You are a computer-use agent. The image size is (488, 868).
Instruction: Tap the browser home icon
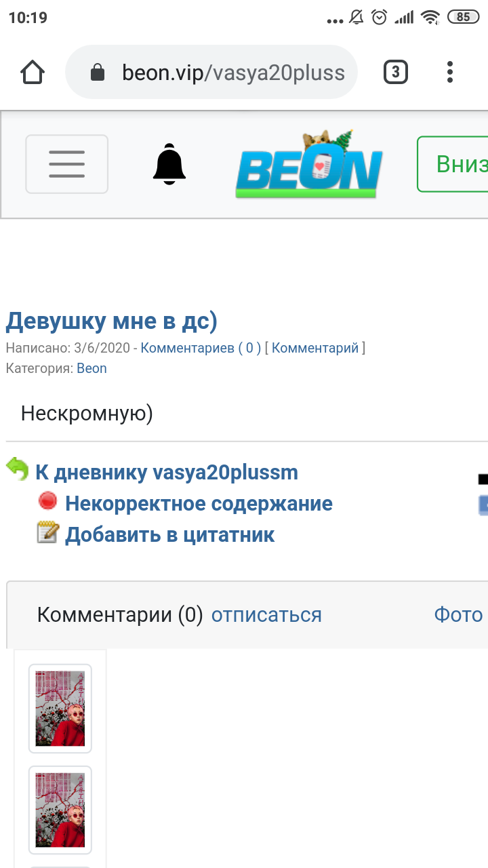33,73
